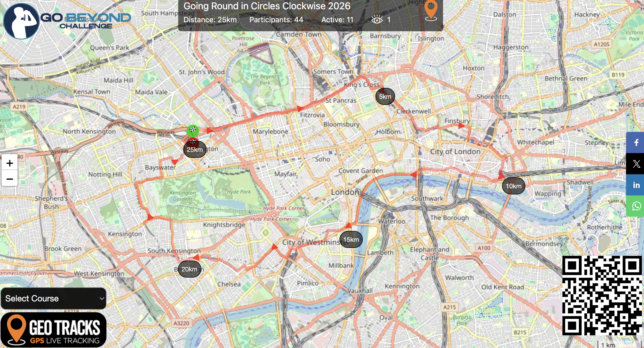Select the 5km distance marker
The image size is (644, 348).
click(385, 96)
